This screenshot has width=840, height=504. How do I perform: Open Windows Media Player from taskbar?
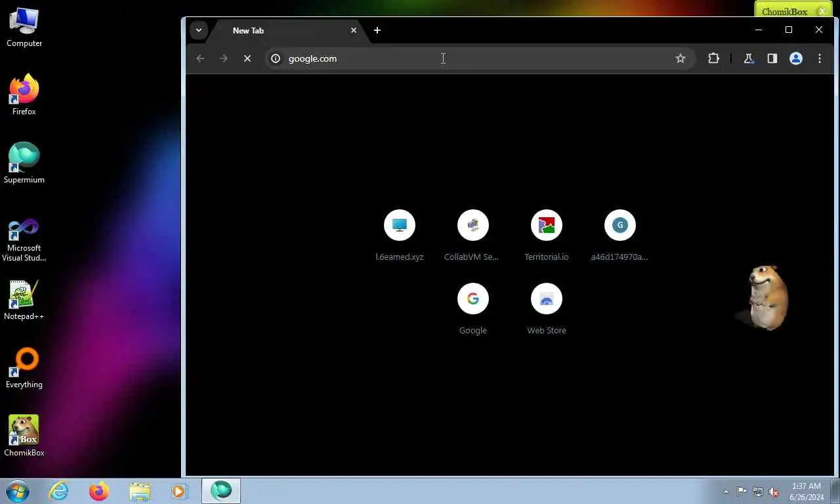180,491
